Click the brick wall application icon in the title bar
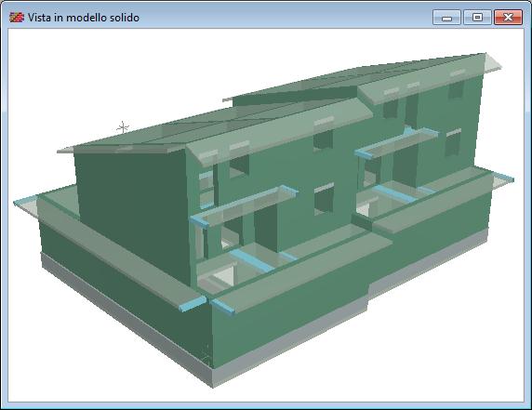This screenshot has width=532, height=410. click(17, 17)
